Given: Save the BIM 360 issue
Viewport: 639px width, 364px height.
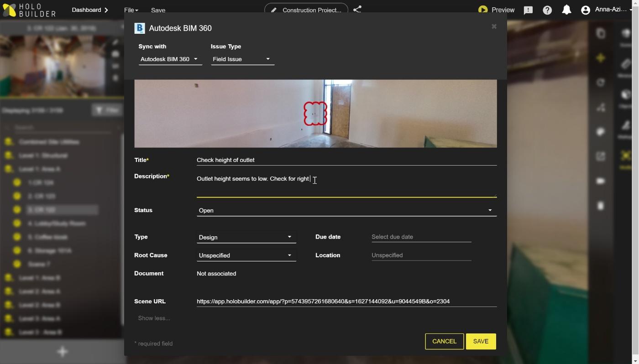Looking at the screenshot, I should (x=481, y=342).
